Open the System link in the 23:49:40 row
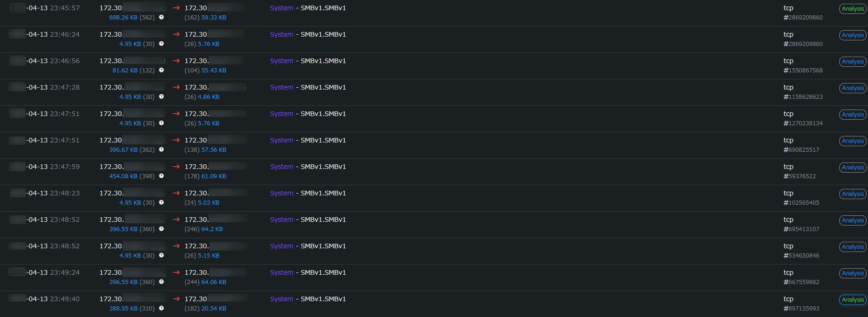 [281, 299]
